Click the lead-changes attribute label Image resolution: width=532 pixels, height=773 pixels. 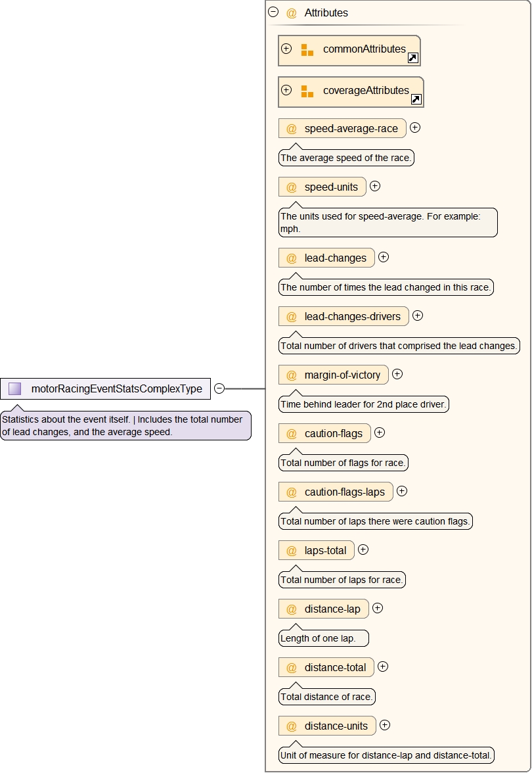pyautogui.click(x=335, y=258)
